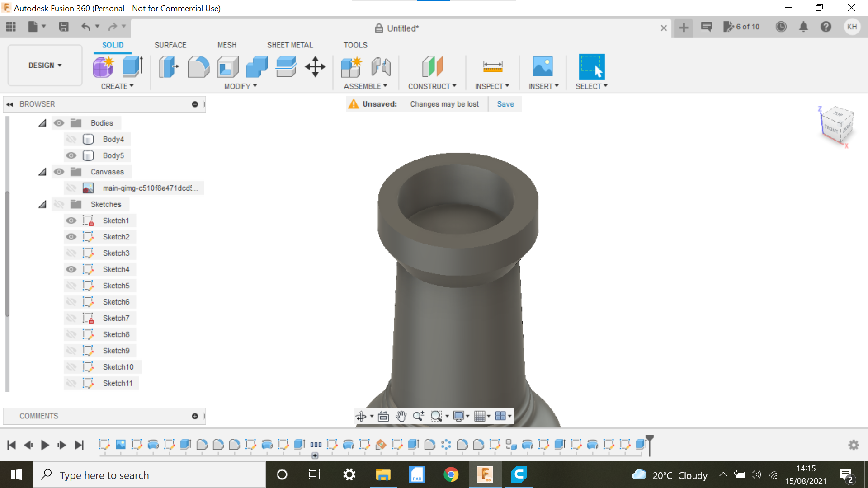
Task: Switch to the SURFACE tab
Action: pos(170,45)
